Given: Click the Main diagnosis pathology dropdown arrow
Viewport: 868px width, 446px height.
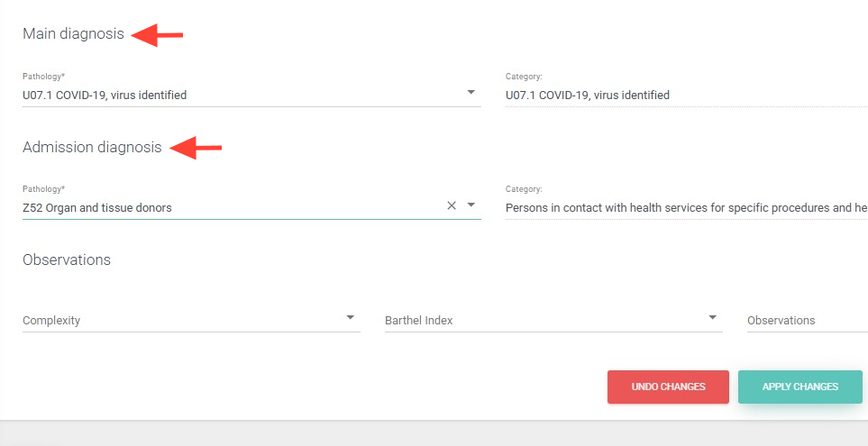Looking at the screenshot, I should [x=471, y=93].
